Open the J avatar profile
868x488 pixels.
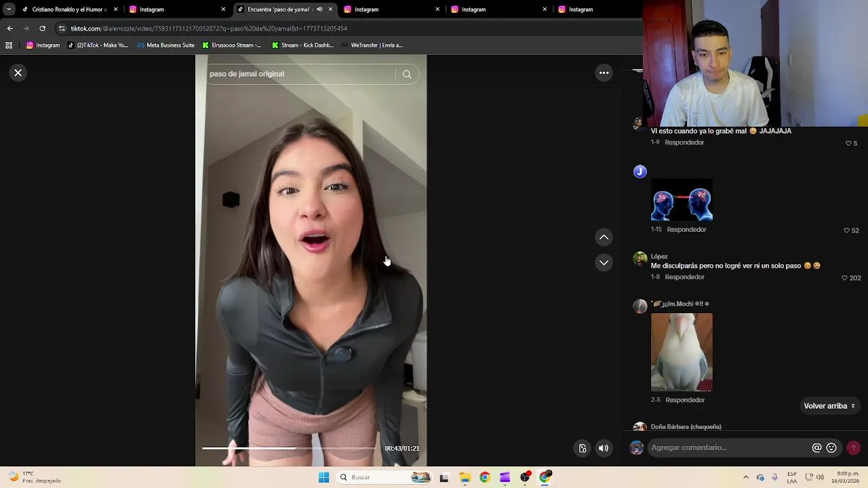tap(640, 171)
